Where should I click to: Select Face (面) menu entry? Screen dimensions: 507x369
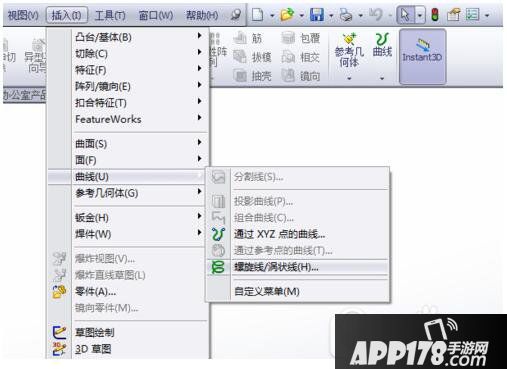click(x=128, y=160)
